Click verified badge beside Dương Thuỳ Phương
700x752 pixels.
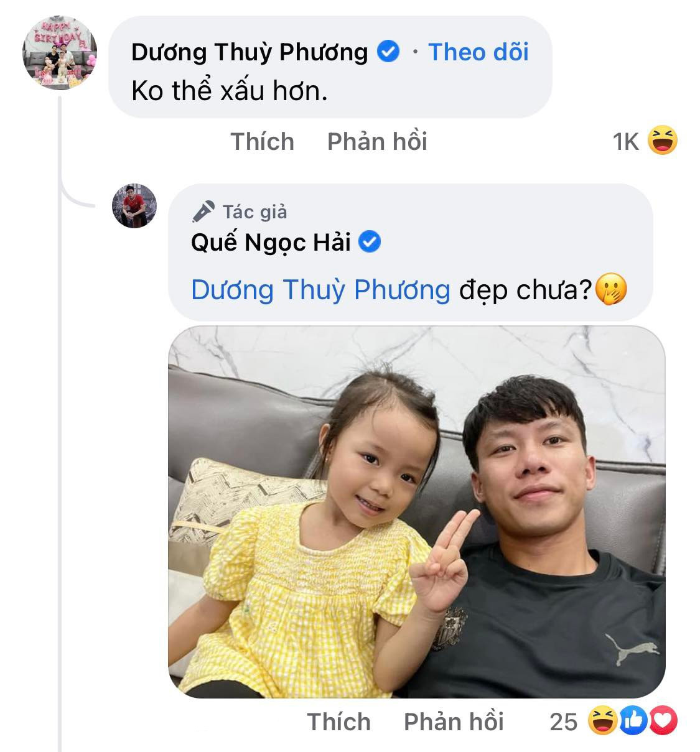[390, 52]
